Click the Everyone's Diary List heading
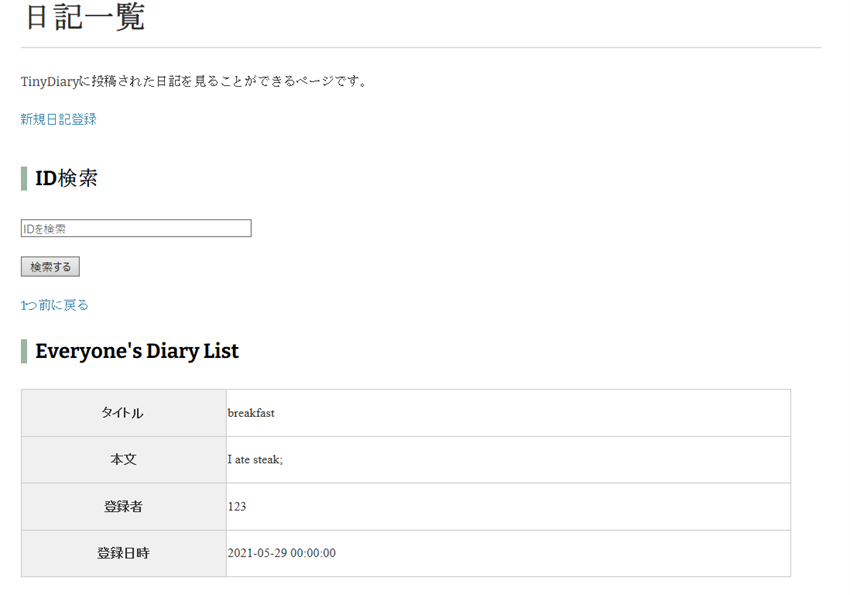850x595 pixels. pyautogui.click(x=137, y=351)
